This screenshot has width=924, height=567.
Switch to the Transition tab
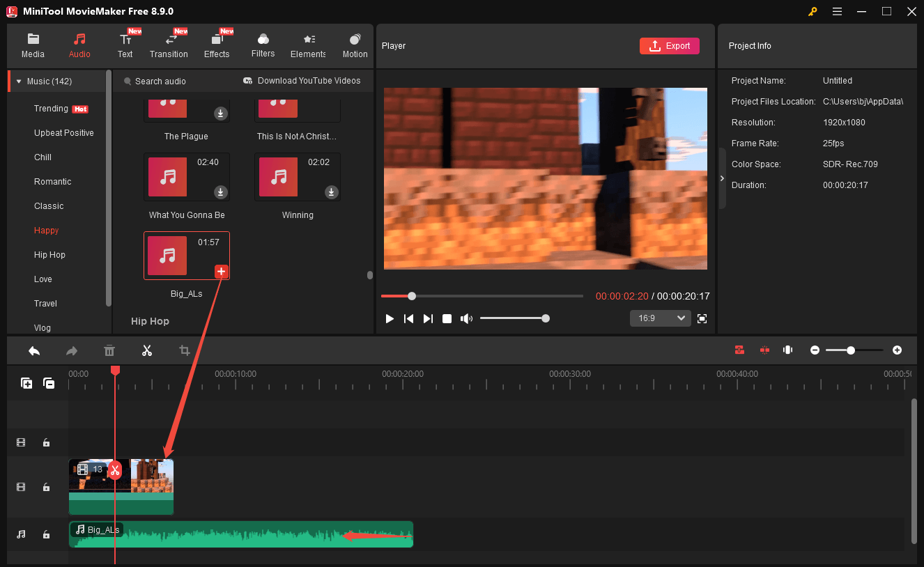169,46
